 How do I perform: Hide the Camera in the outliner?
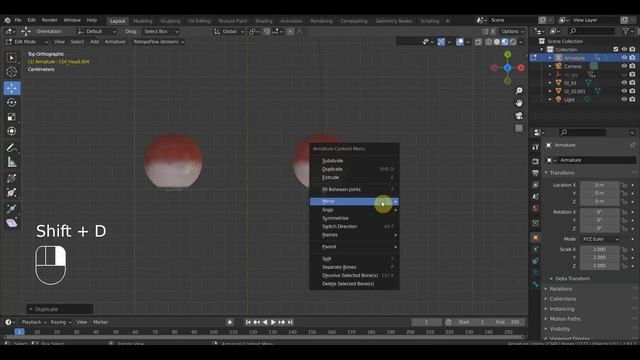tap(624, 66)
